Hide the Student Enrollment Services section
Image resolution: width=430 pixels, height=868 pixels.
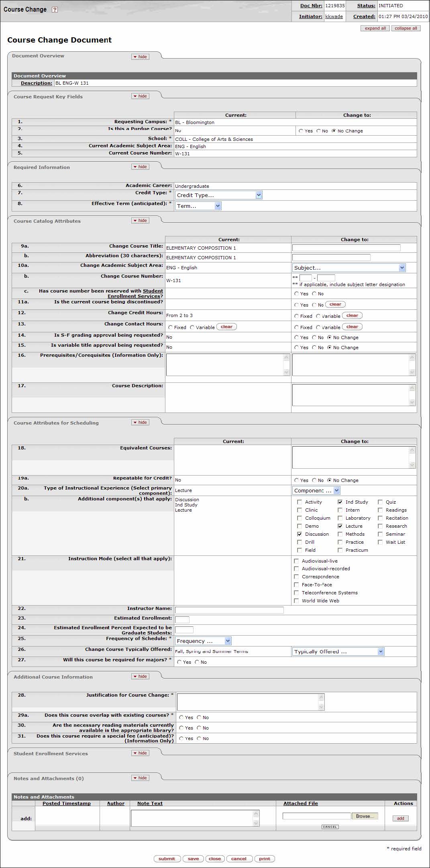(x=140, y=753)
